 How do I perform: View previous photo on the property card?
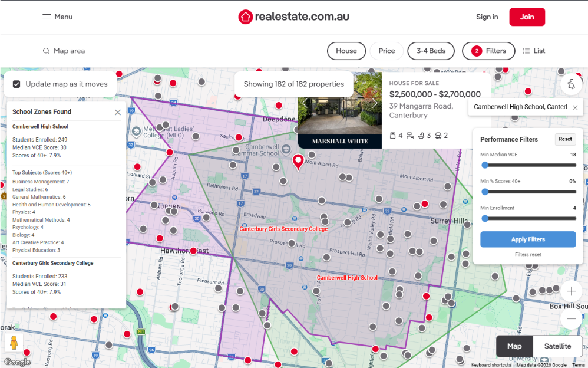click(x=305, y=103)
